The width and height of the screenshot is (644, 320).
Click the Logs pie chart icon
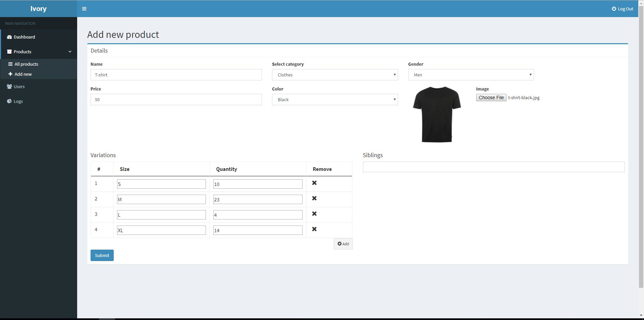[9, 101]
